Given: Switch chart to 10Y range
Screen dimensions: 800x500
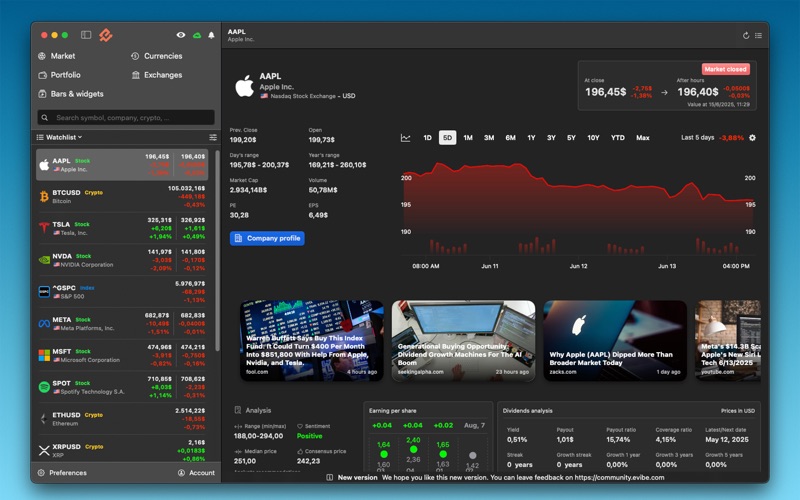Looking at the screenshot, I should (x=593, y=138).
